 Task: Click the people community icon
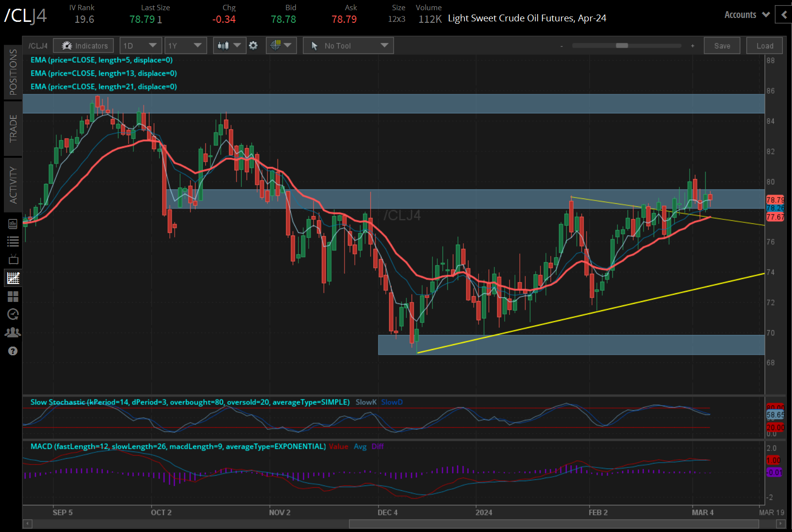[x=13, y=332]
